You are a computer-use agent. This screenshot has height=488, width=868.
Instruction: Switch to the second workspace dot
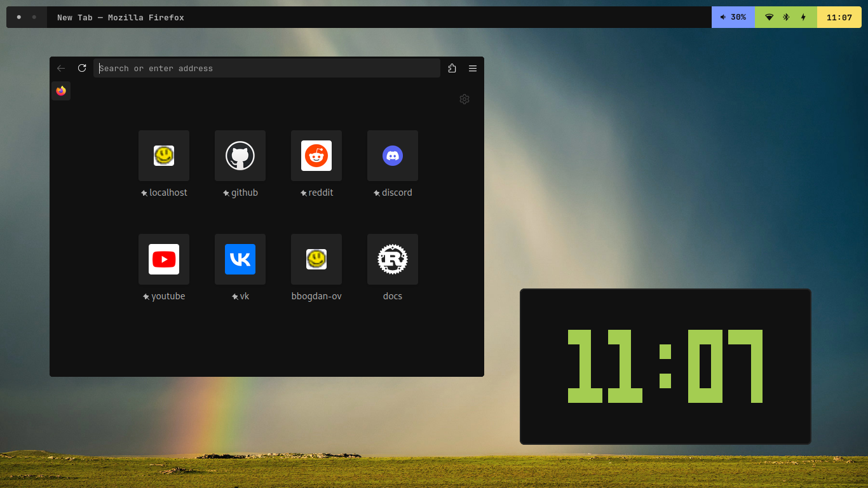34,17
